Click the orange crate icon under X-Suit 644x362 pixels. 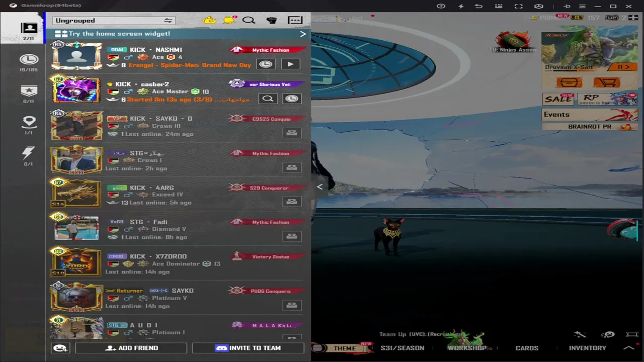(x=569, y=82)
